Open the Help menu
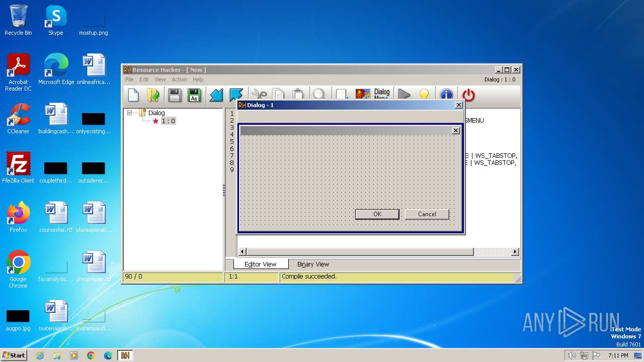This screenshot has width=644, height=362. (x=198, y=79)
